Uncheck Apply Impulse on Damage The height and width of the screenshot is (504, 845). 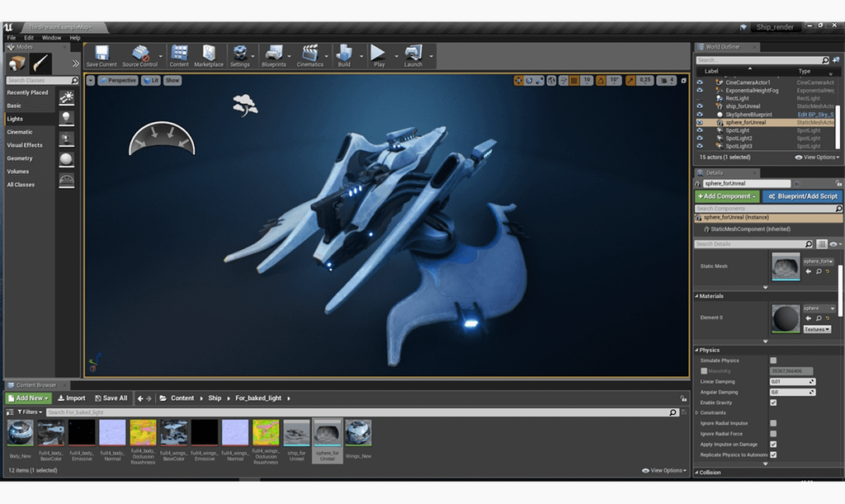tap(773, 445)
